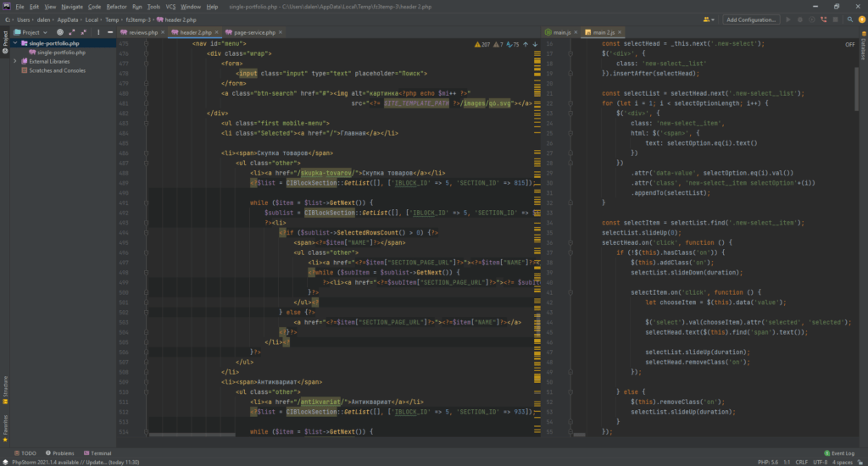
Task: Open the Refactor menu
Action: (116, 6)
